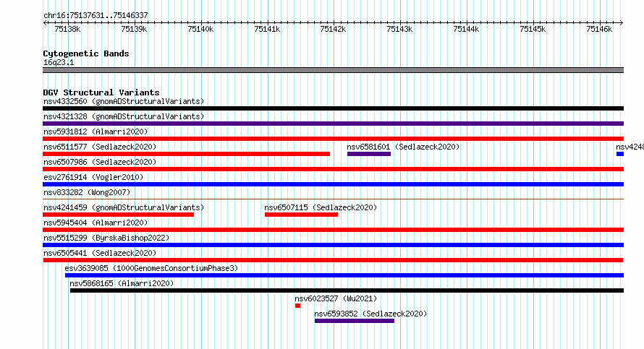Click the 75143k ruler position

point(399,29)
